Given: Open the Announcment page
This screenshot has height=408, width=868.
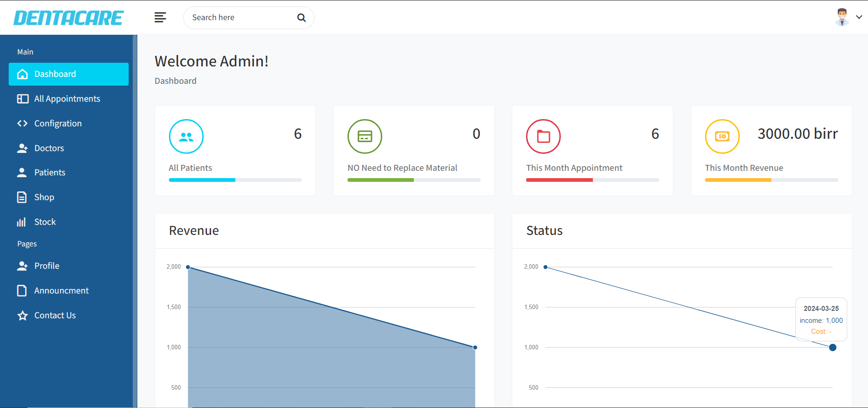Looking at the screenshot, I should click(x=61, y=291).
